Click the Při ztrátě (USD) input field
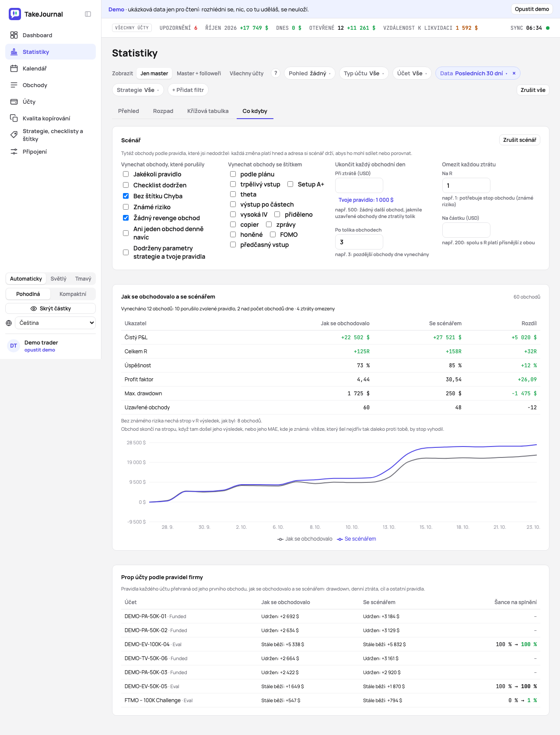Screen dimensions: 560x735 pos(359,185)
